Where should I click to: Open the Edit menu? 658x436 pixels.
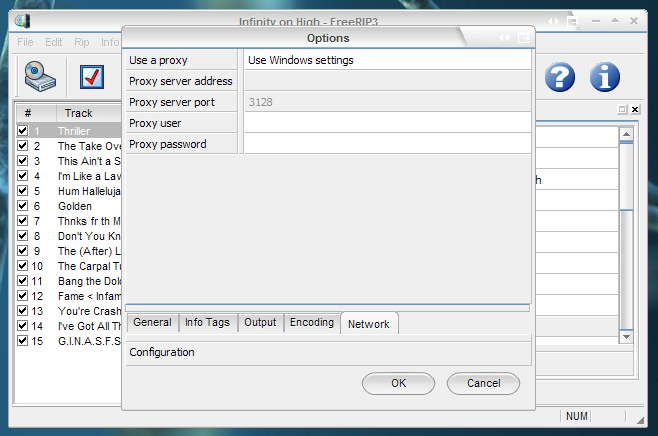tap(54, 42)
